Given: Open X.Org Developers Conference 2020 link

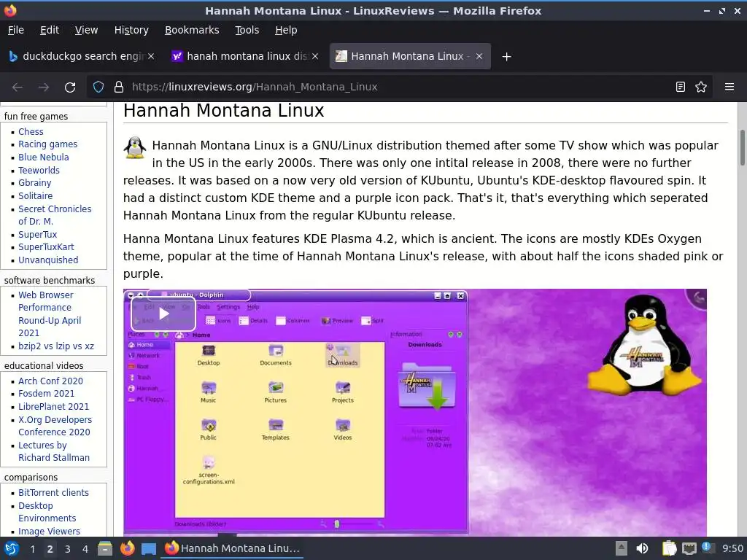Looking at the screenshot, I should point(55,426).
